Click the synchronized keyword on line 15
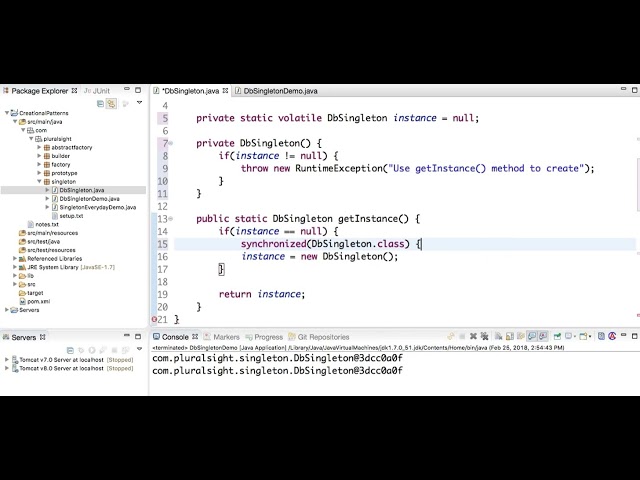 pyautogui.click(x=273, y=244)
